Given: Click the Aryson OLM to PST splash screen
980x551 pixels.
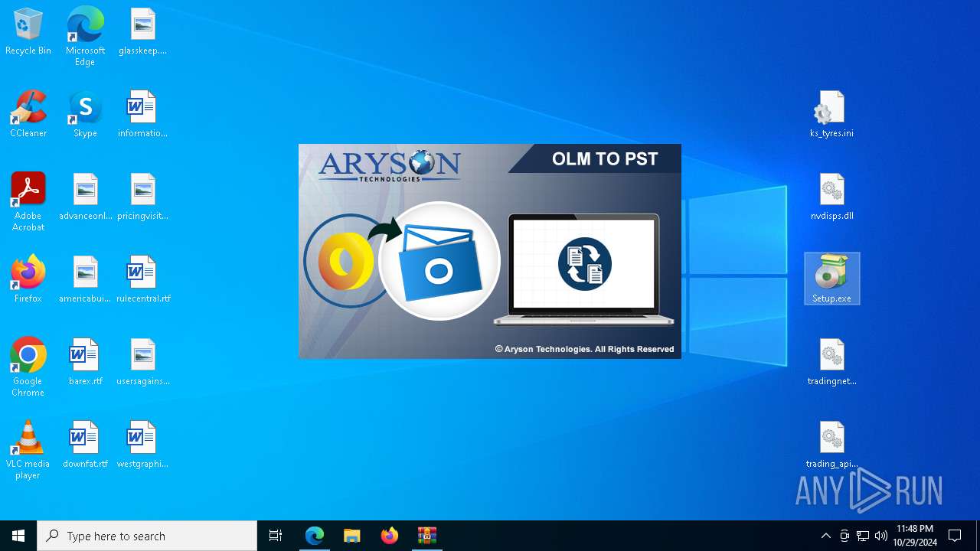Looking at the screenshot, I should click(490, 251).
